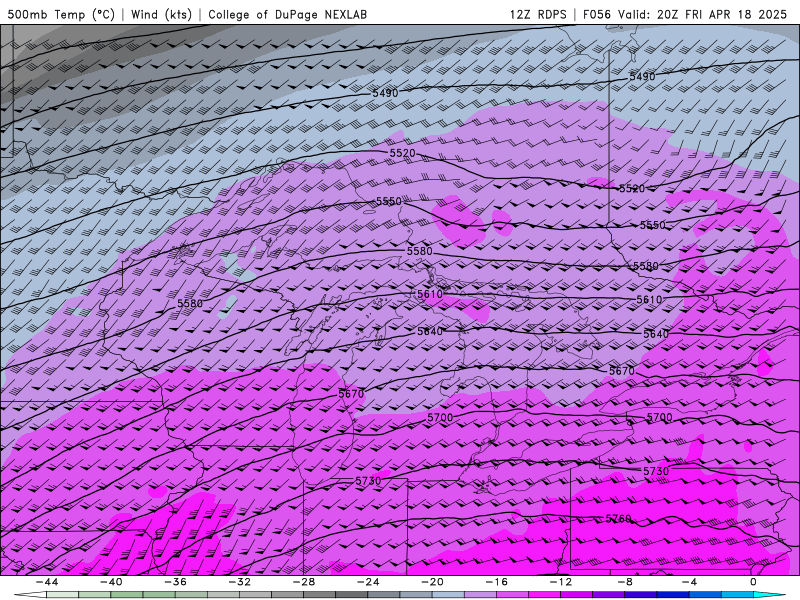This screenshot has width=800, height=600.
Task: Click the 5760 height contour label
Action: [x=618, y=518]
